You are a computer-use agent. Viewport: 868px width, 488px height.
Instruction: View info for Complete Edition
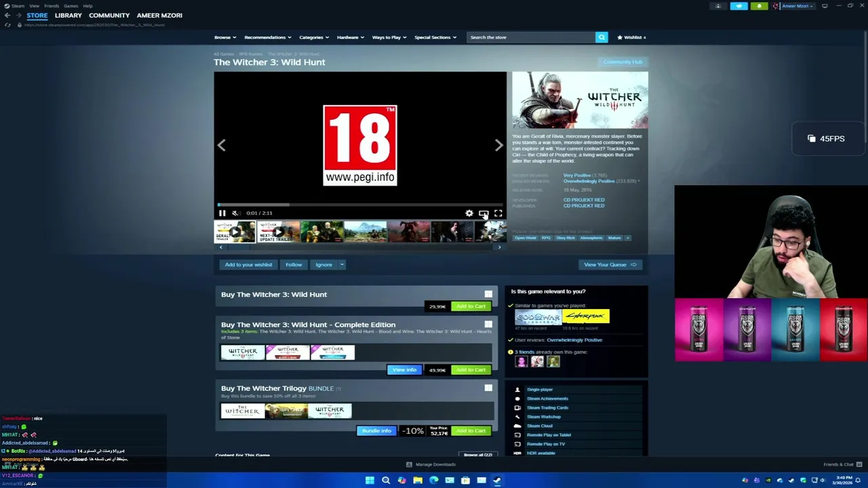(404, 370)
